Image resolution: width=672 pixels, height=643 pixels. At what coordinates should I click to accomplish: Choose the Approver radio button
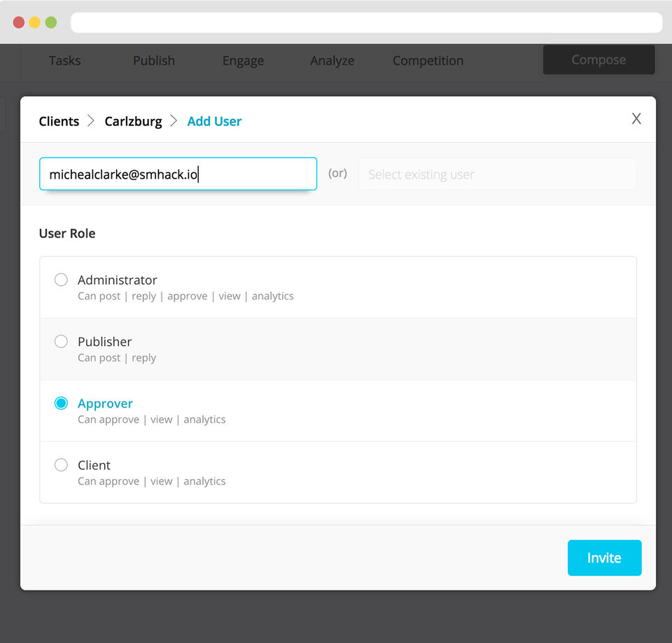[x=62, y=403]
